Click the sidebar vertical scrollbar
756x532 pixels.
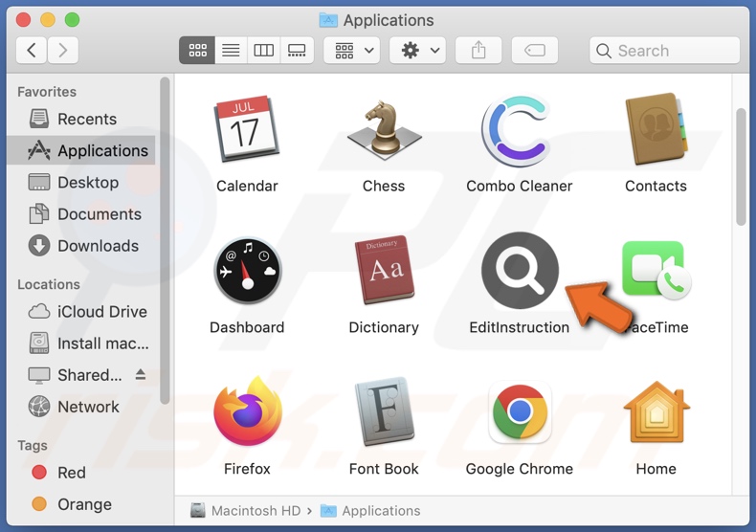click(x=165, y=241)
